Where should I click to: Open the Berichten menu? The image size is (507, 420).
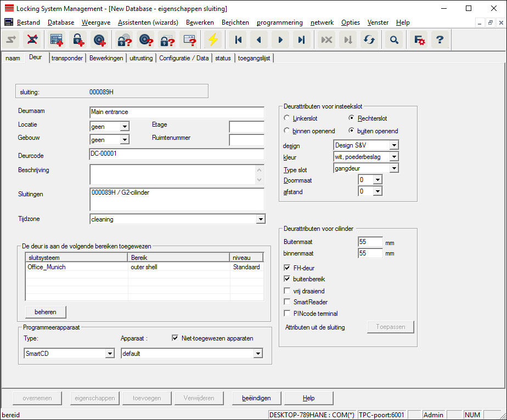235,22
